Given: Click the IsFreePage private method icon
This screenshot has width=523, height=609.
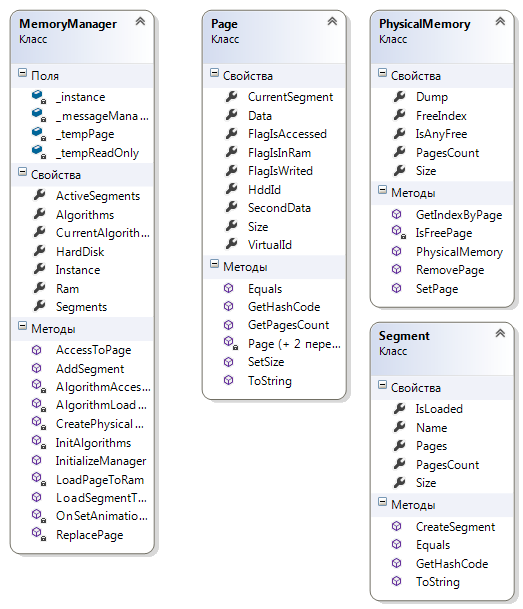Looking at the screenshot, I should [x=399, y=232].
